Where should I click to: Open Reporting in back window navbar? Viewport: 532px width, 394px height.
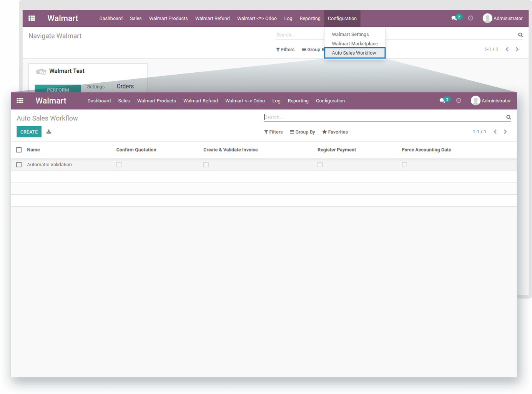click(310, 18)
